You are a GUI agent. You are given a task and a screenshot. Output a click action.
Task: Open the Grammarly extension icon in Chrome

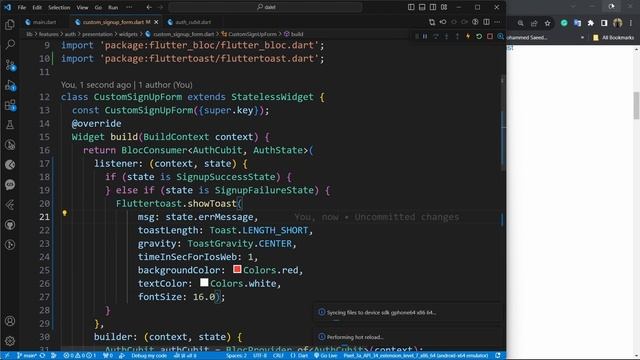[564, 23]
